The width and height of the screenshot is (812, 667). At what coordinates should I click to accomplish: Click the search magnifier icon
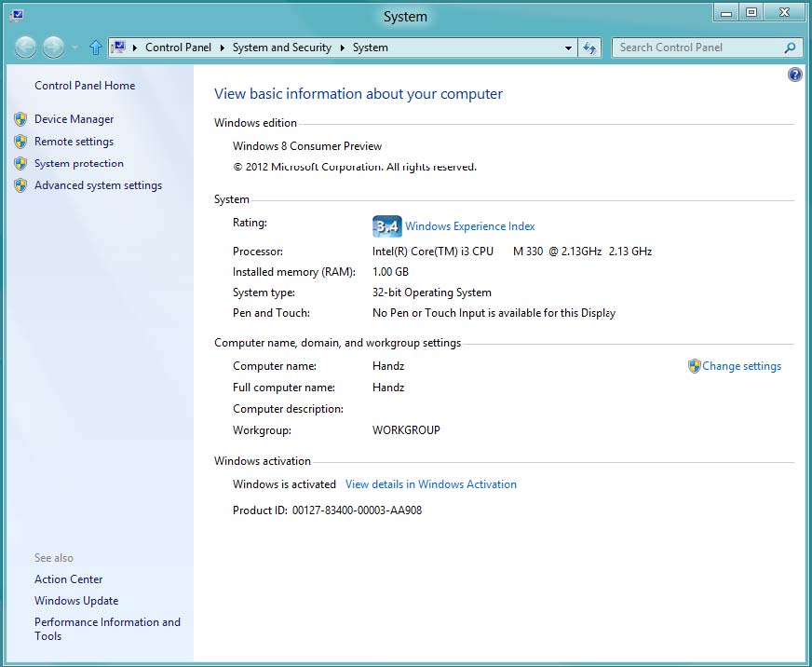tap(790, 48)
